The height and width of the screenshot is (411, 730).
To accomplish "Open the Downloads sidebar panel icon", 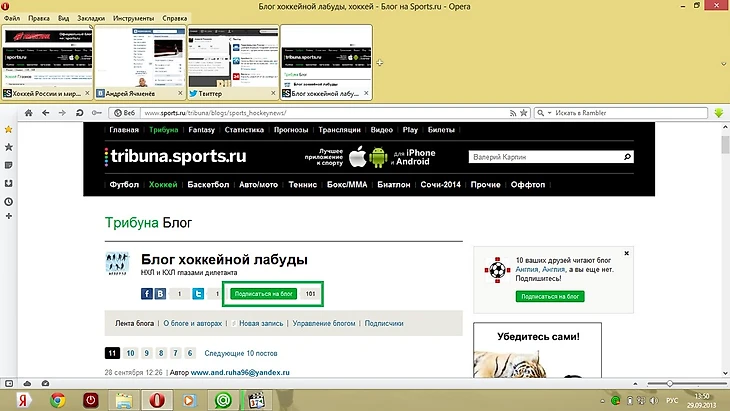I will (8, 183).
